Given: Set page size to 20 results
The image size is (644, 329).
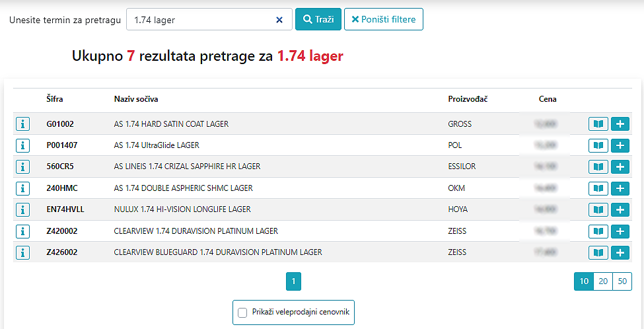Looking at the screenshot, I should 602,281.
